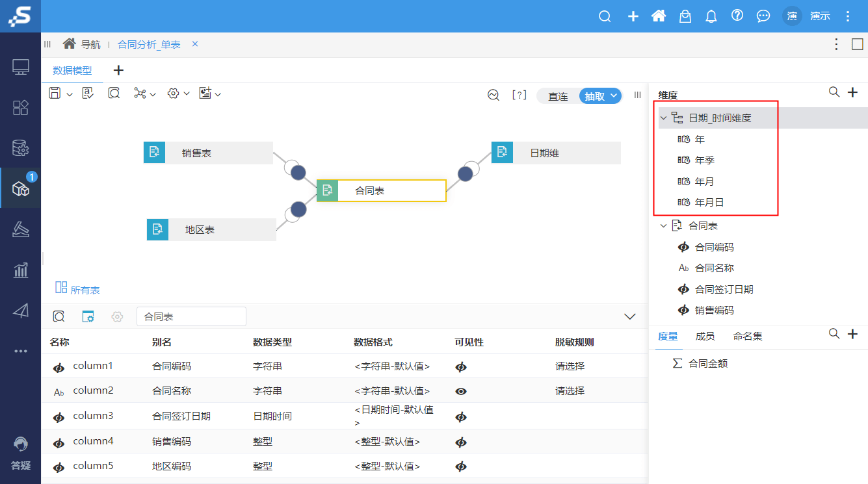Click the save model icon in toolbar
The image size is (868, 484).
click(x=57, y=93)
